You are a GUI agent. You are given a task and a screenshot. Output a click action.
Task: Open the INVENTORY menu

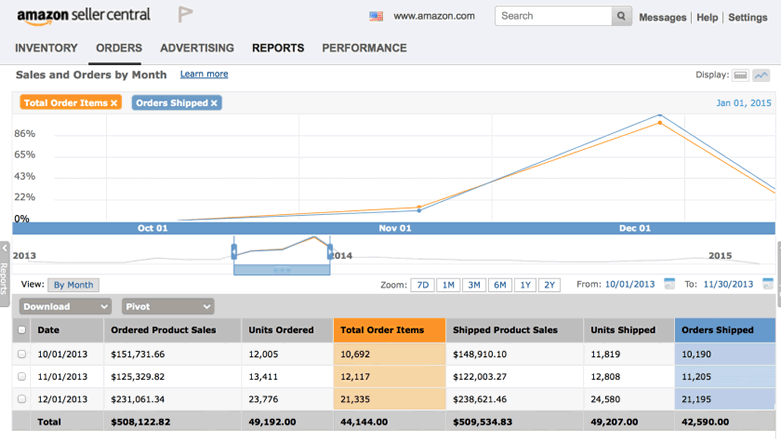[46, 48]
